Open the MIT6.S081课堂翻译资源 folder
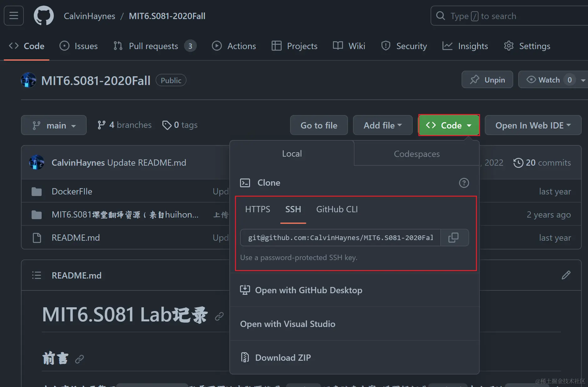Image resolution: width=588 pixels, height=387 pixels. coord(125,214)
